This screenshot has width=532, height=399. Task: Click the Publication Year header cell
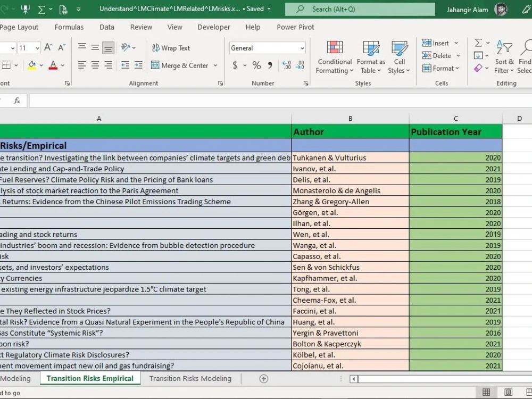click(x=456, y=131)
